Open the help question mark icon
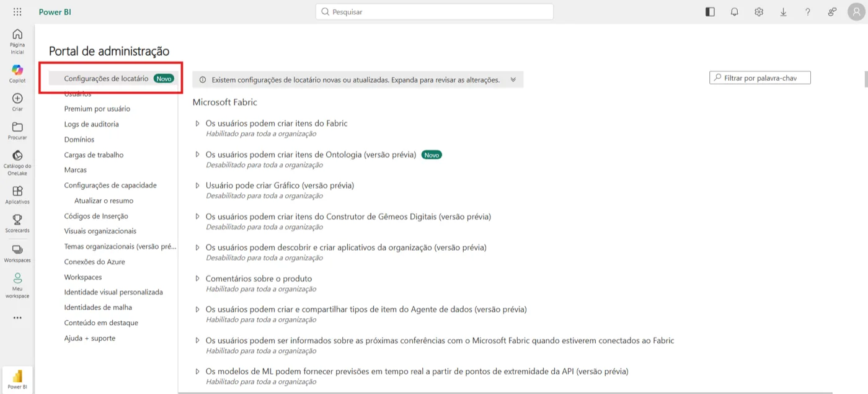The height and width of the screenshot is (394, 868). point(808,12)
